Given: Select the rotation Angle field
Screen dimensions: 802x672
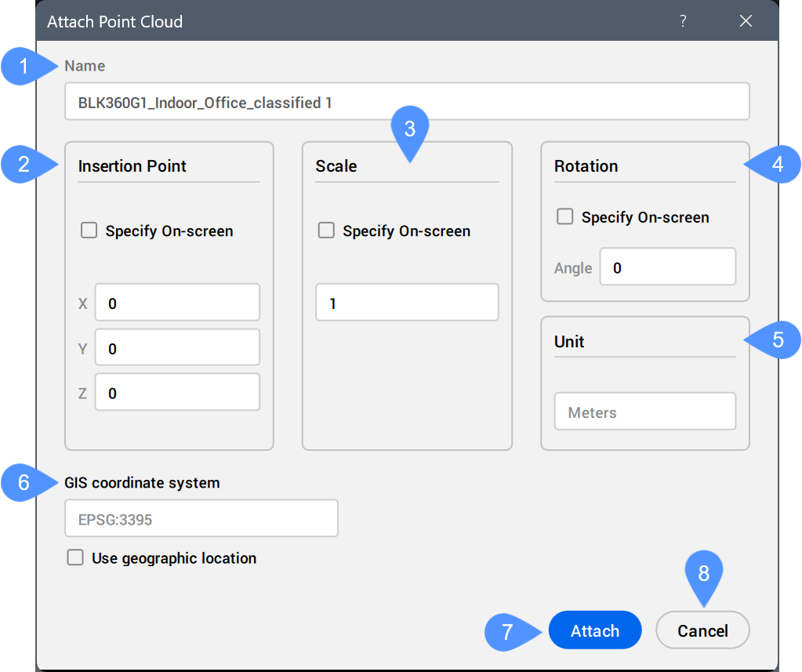Looking at the screenshot, I should tap(667, 267).
